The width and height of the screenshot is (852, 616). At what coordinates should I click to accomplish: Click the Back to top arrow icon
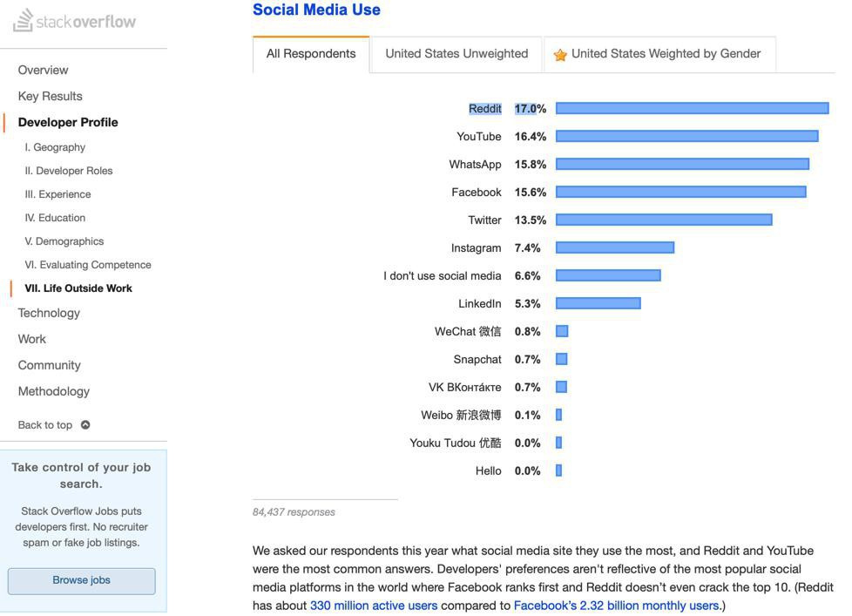tap(85, 425)
